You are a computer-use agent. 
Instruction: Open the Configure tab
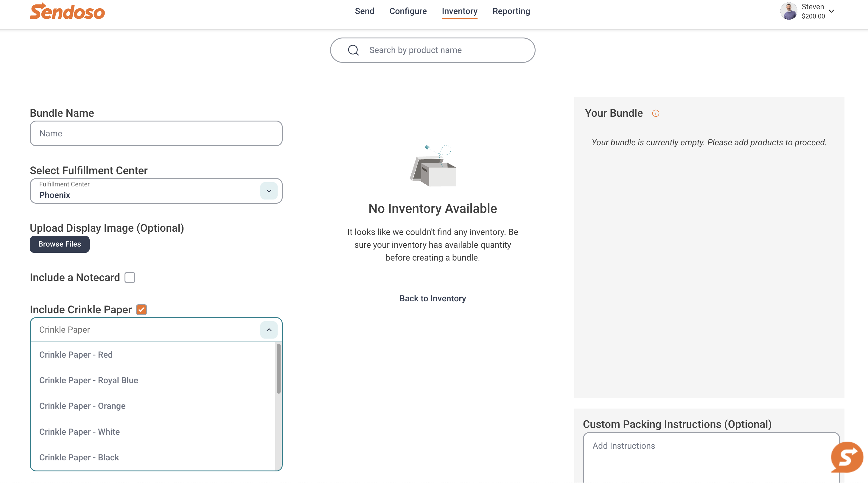(408, 11)
